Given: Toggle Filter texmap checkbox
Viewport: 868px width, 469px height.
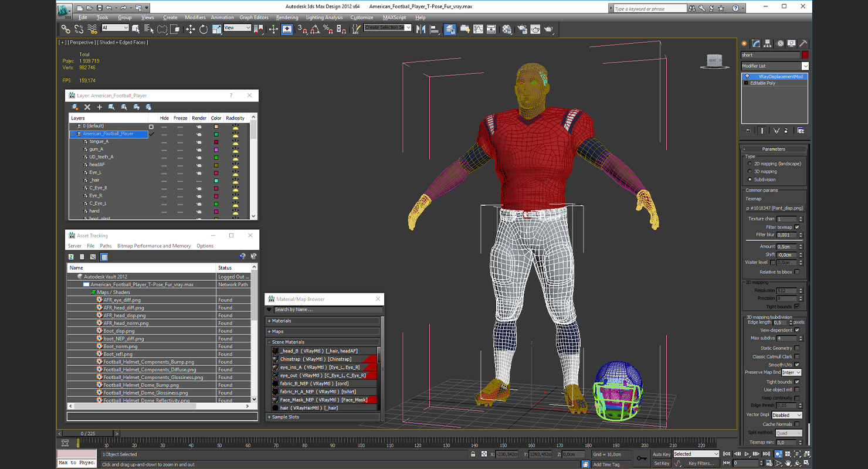Looking at the screenshot, I should coord(797,227).
